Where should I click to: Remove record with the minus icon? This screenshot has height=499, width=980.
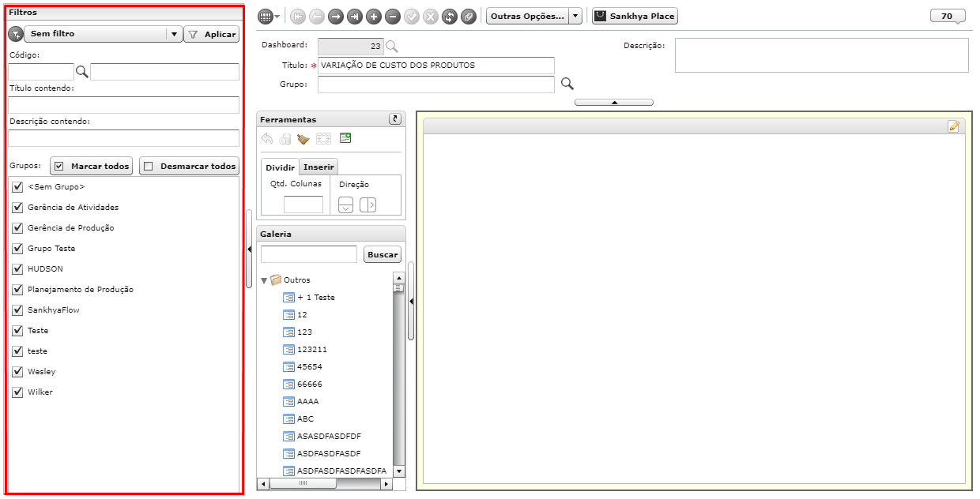(392, 16)
